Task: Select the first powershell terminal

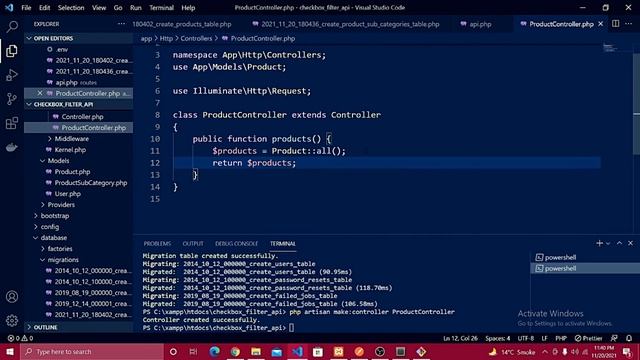Action: pyautogui.click(x=584, y=257)
